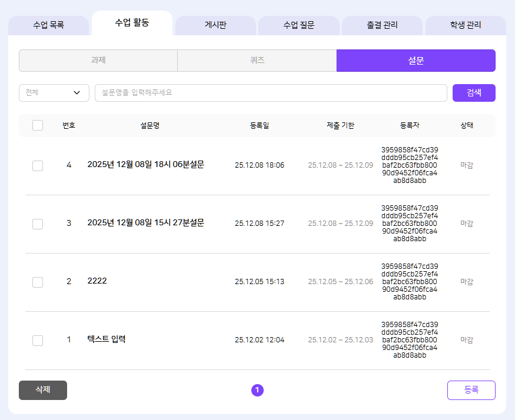The height and width of the screenshot is (420, 515).
Task: Select the 과제 sub-tab
Action: pos(98,61)
